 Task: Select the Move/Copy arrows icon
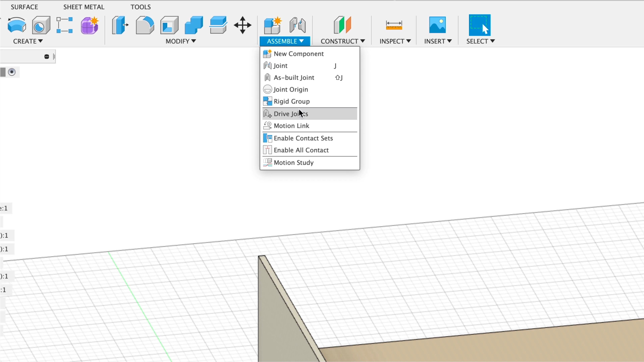243,25
